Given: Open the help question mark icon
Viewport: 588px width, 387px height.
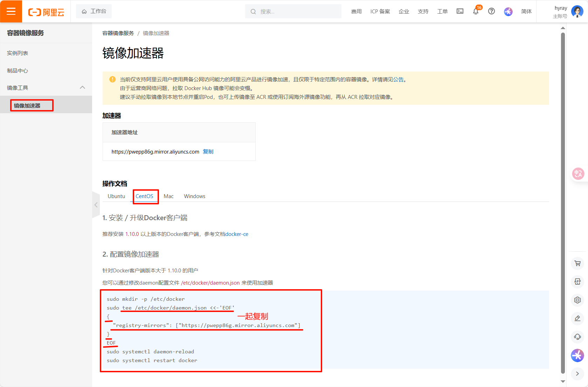Looking at the screenshot, I should pyautogui.click(x=491, y=11).
